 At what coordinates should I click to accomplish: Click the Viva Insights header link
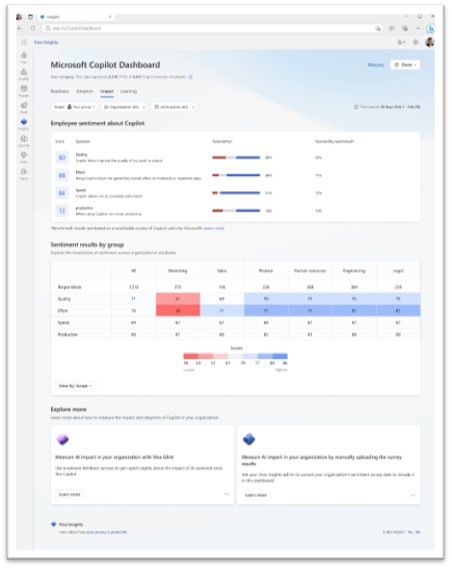tap(46, 42)
